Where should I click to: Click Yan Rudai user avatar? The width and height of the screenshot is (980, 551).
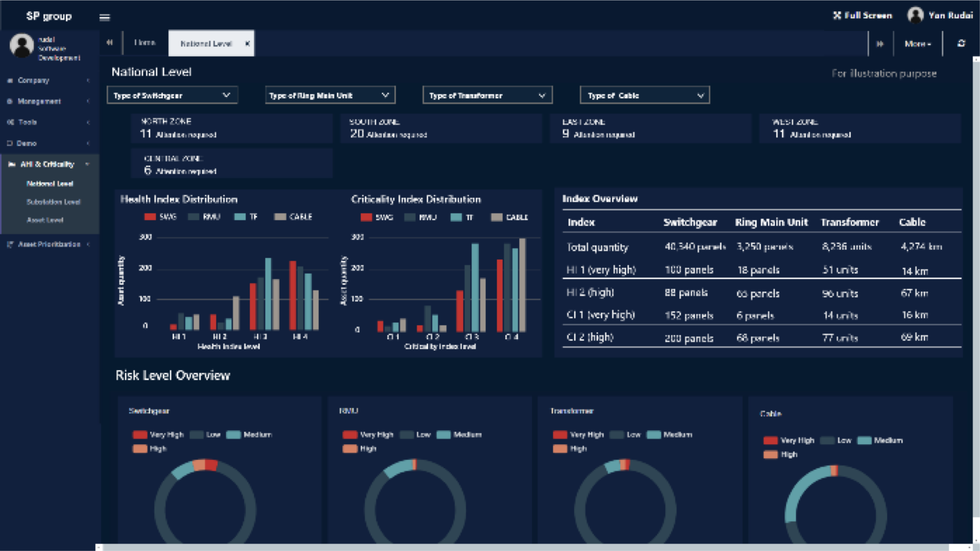point(915,15)
